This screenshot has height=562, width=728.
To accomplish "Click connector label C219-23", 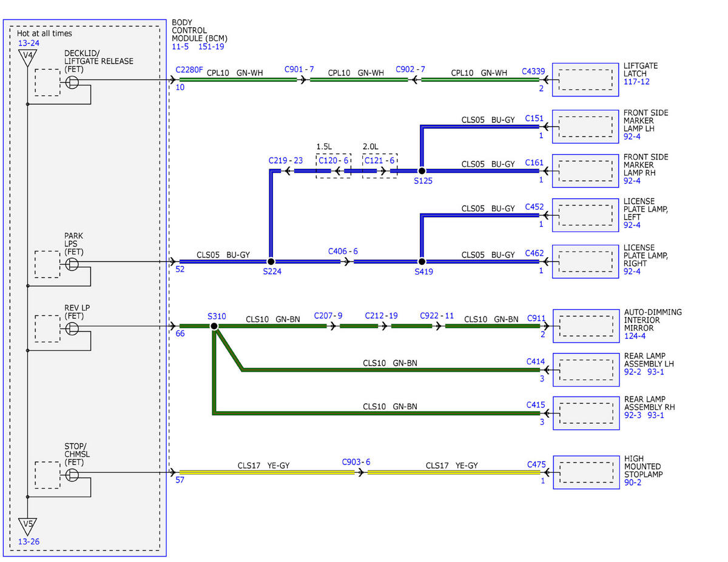I will pos(286,161).
